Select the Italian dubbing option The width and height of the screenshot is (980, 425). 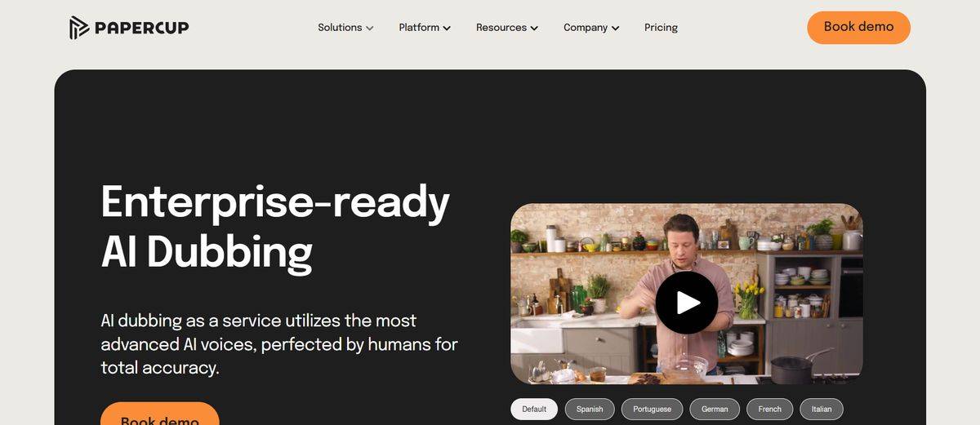coord(822,410)
